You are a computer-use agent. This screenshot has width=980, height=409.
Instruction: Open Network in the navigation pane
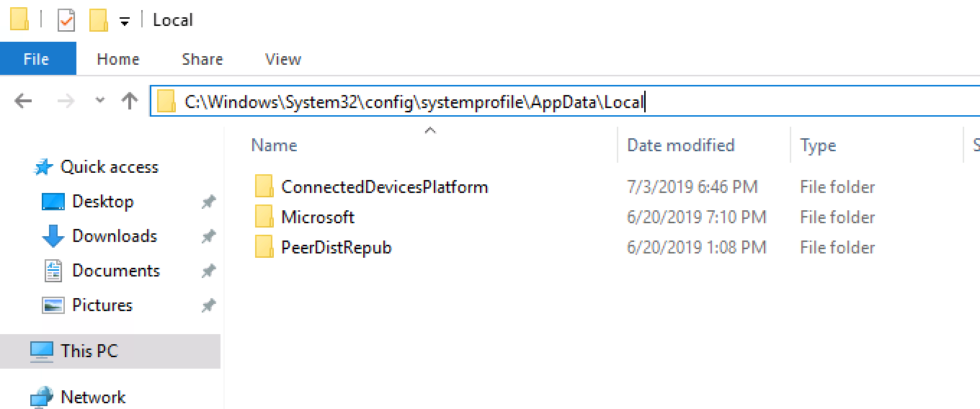(93, 397)
